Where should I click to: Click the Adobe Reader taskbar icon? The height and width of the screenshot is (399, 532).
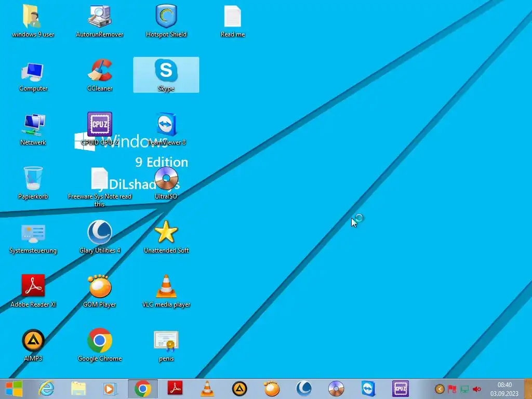(x=175, y=389)
